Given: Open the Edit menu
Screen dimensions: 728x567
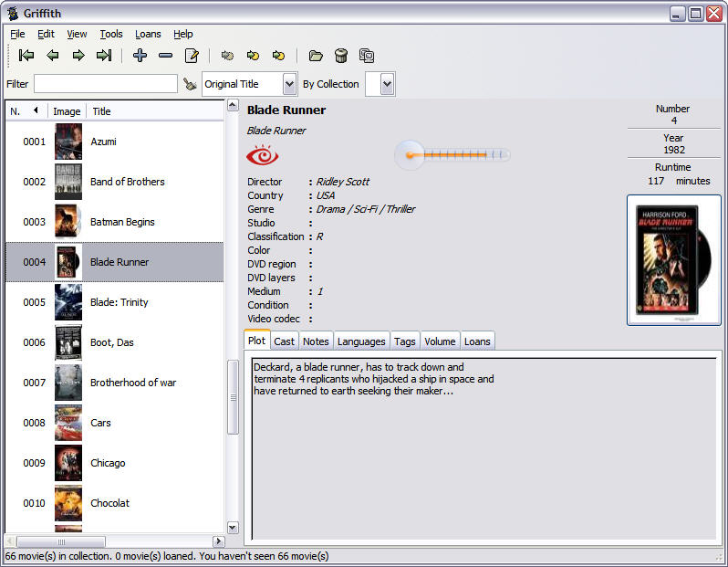Looking at the screenshot, I should (46, 34).
